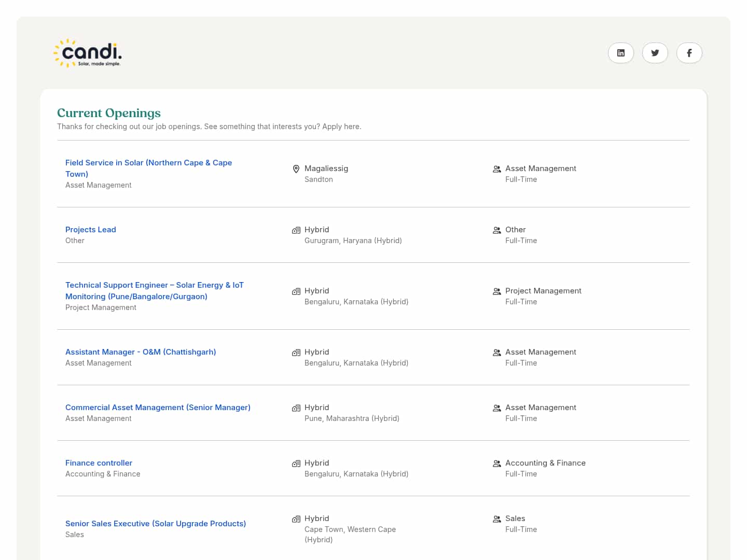Open the LinkedIn social icon
Image resolution: width=747 pixels, height=560 pixels.
pos(620,53)
